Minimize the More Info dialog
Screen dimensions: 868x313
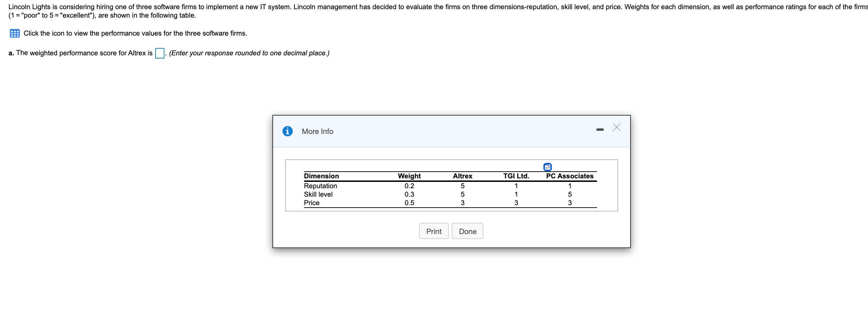pos(600,130)
